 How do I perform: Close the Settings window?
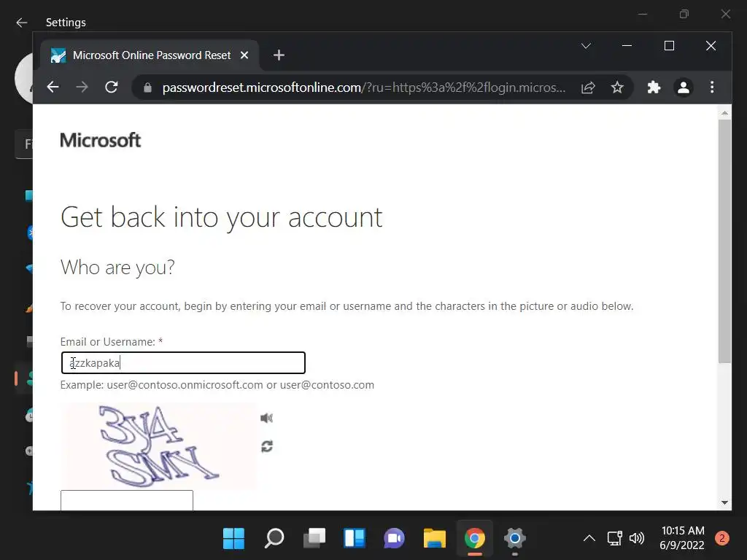coord(726,15)
